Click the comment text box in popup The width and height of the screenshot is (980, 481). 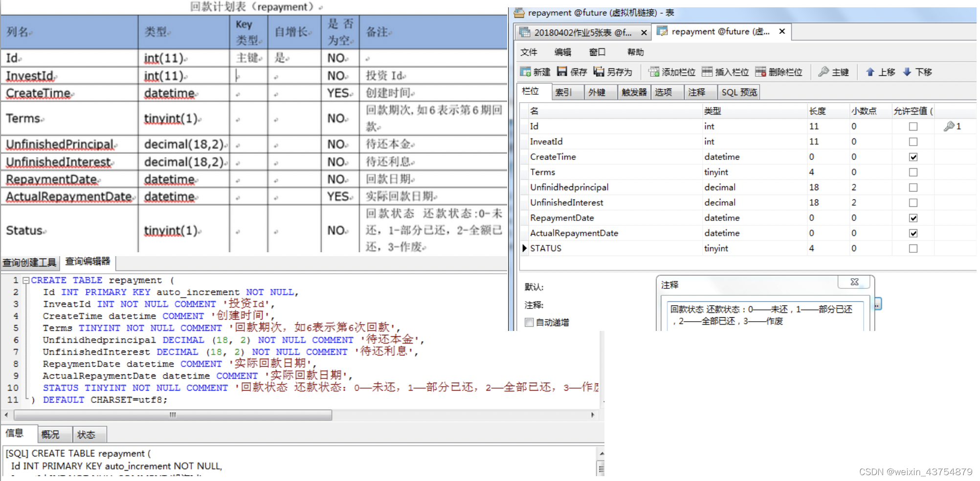[764, 316]
